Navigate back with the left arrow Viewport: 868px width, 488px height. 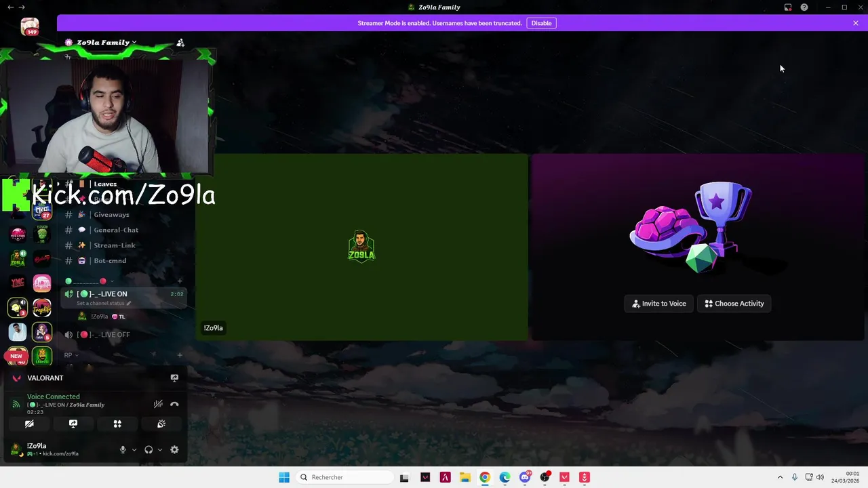[x=10, y=7]
